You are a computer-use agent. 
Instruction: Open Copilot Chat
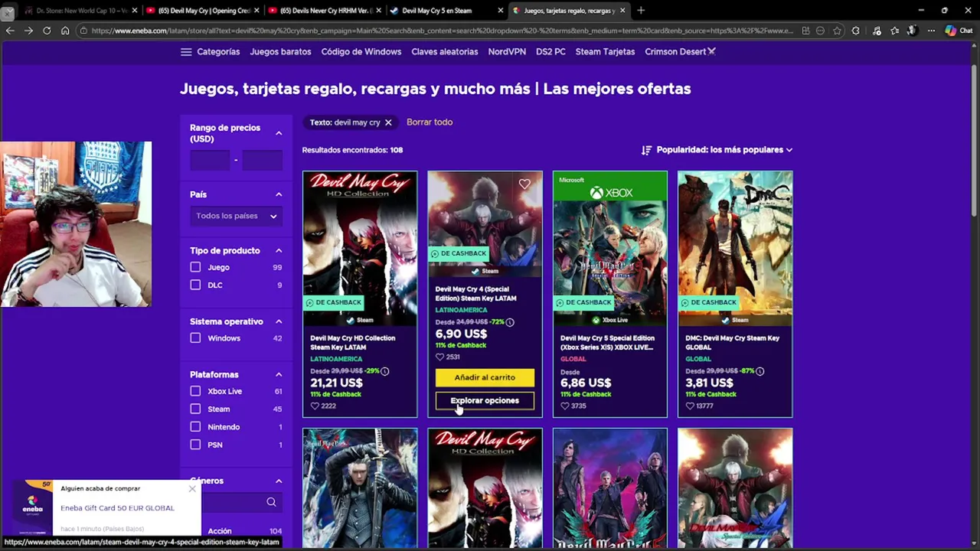(959, 31)
